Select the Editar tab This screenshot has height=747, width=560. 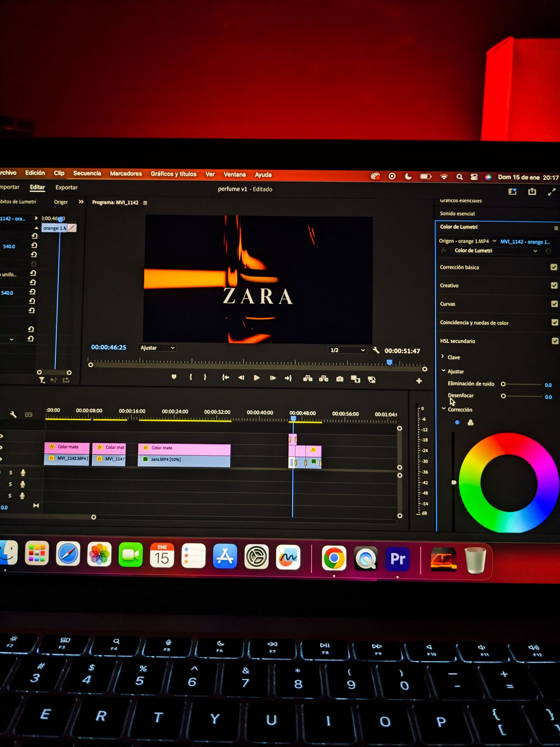tap(37, 187)
